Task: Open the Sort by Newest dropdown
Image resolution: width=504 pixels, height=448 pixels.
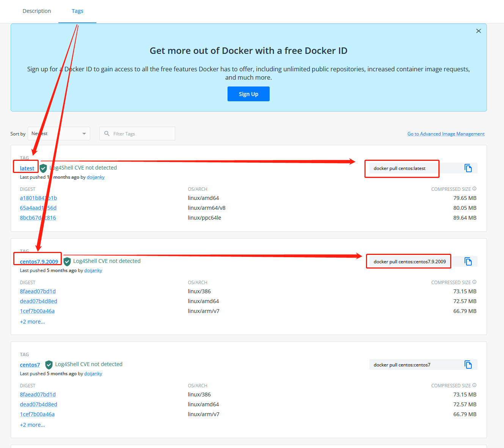Action: pyautogui.click(x=59, y=134)
